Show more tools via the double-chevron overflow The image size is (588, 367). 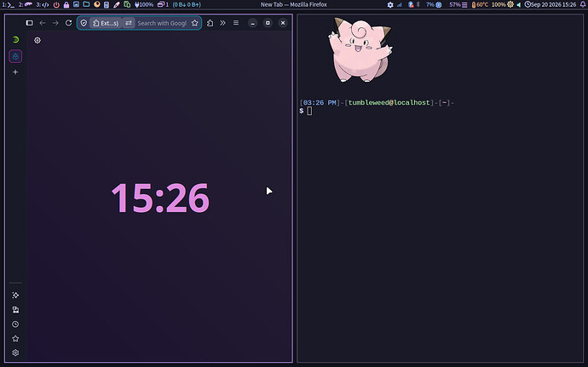(x=222, y=23)
